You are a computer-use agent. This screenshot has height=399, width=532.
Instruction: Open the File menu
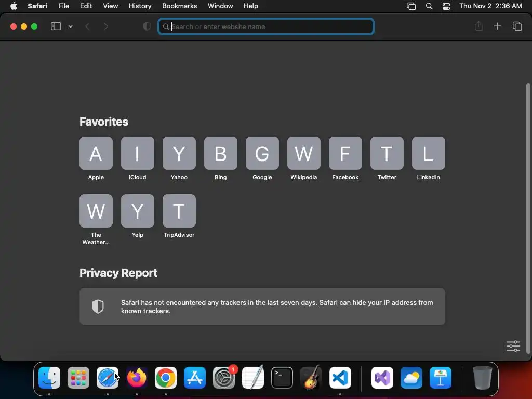coord(63,6)
